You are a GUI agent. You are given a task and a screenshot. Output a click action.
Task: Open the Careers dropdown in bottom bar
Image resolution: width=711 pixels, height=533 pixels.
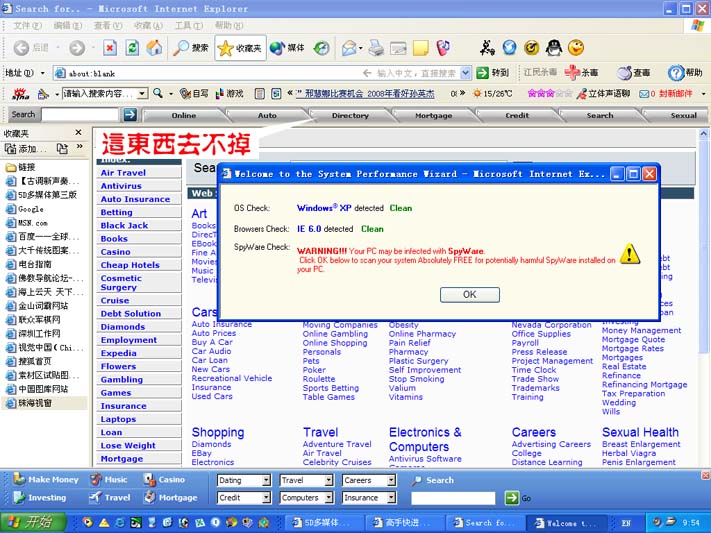point(369,480)
